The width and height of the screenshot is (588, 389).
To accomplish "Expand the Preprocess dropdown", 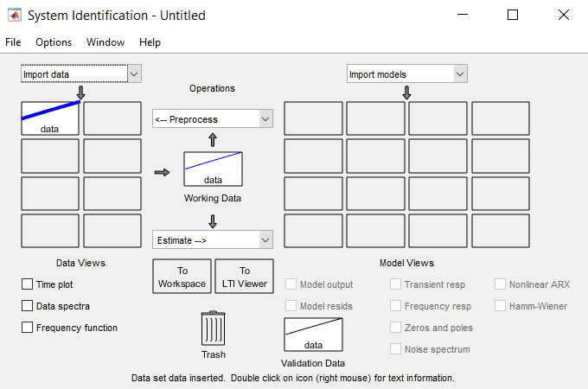I will click(213, 118).
